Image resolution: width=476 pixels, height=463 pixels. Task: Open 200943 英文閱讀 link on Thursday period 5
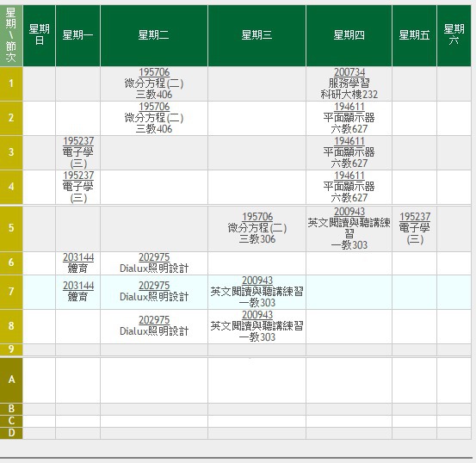[349, 212]
